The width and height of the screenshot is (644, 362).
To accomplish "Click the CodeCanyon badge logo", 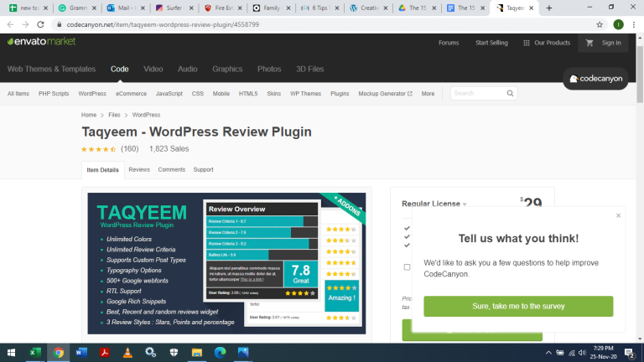I will coord(595,79).
